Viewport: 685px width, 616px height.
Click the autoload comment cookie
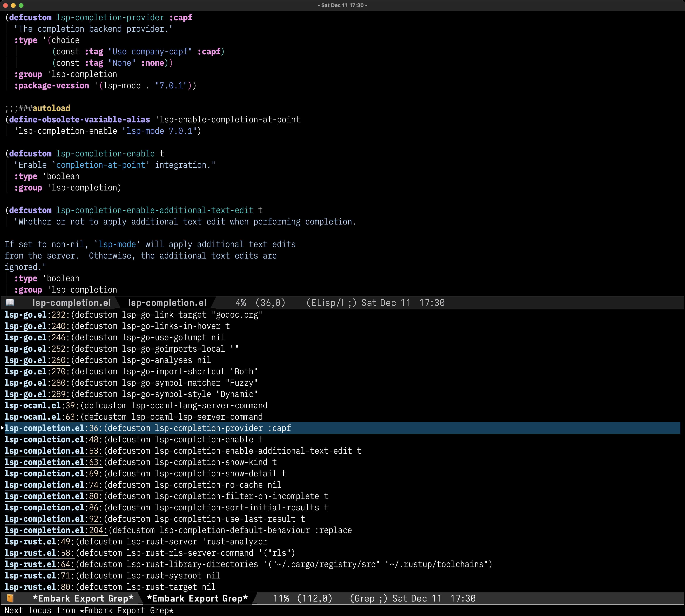coord(51,108)
